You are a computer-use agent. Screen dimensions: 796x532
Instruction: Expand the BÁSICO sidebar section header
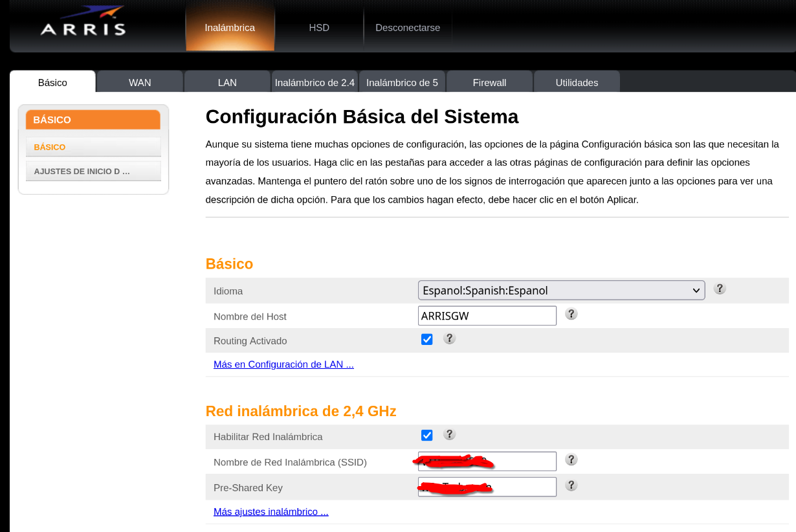[93, 120]
